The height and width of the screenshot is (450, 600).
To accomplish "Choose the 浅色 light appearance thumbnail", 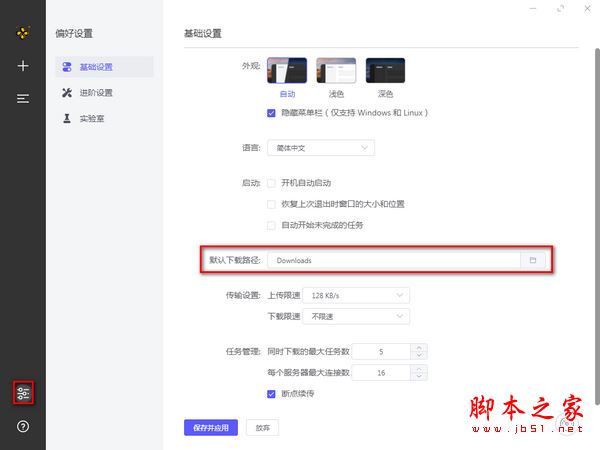I will pos(336,70).
